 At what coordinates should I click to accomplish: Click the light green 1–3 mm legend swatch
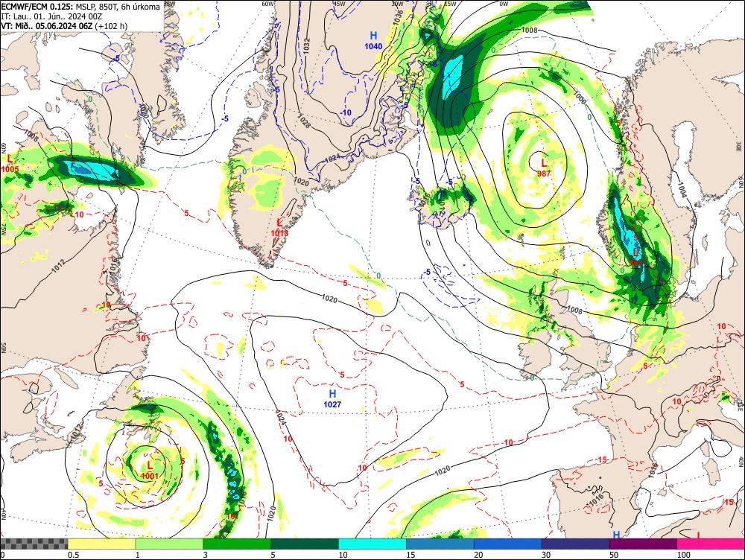click(169, 544)
